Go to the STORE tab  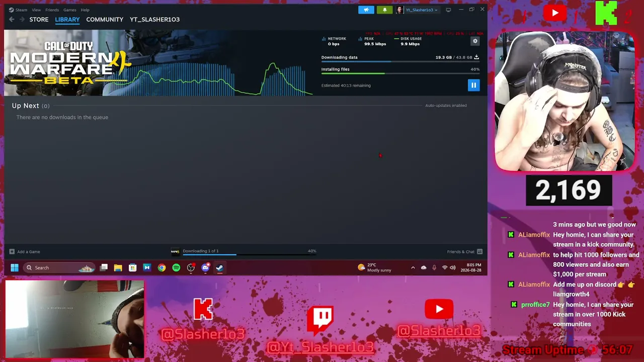point(39,19)
